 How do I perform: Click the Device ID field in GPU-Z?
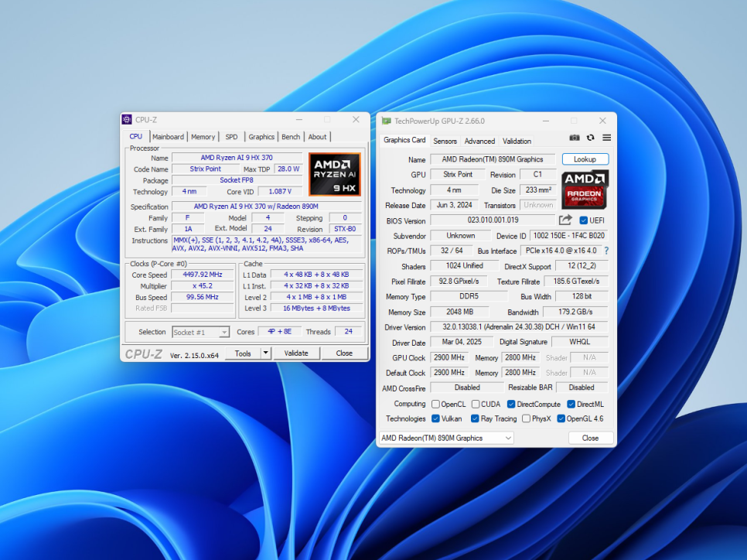pos(569,235)
